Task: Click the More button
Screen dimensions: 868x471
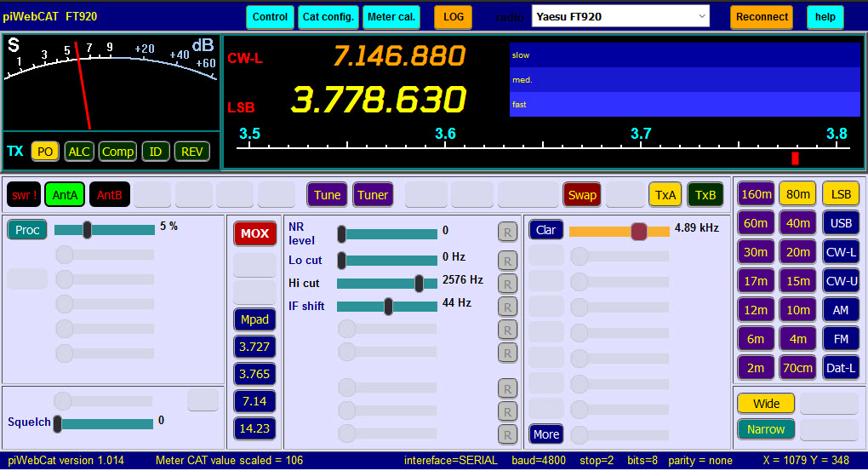Action: 545,434
